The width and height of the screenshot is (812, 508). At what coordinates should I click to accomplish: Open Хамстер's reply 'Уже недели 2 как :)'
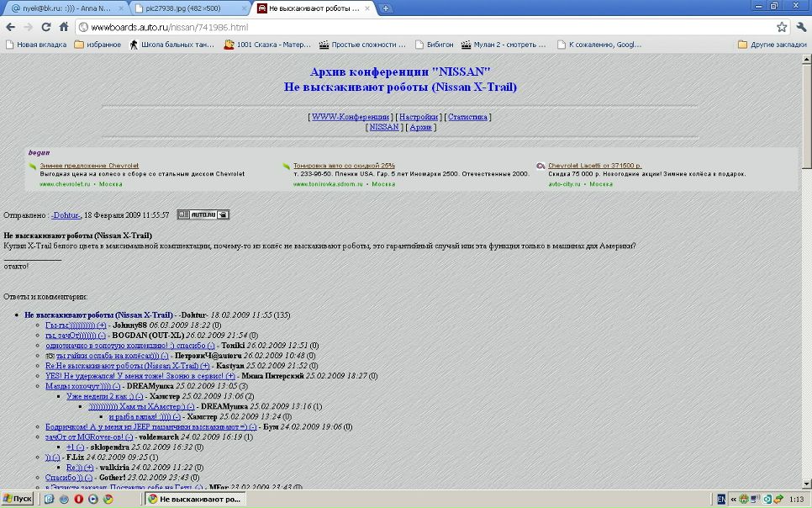coord(104,396)
